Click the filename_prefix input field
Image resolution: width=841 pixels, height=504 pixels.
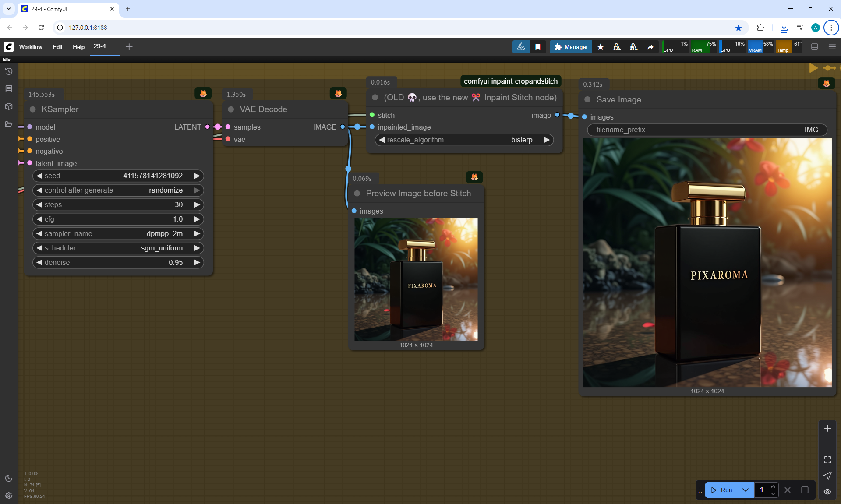707,130
